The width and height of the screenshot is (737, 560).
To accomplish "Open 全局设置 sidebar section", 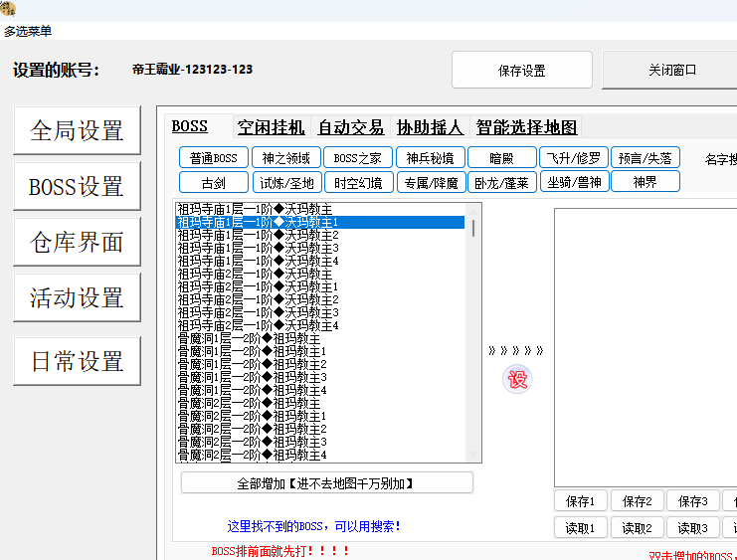I will pyautogui.click(x=78, y=130).
